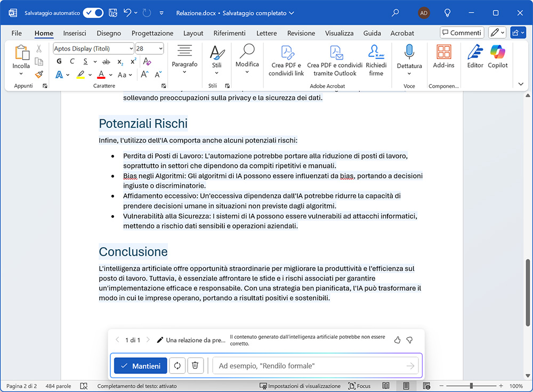
Task: Click the Add-ins icon
Action: [x=443, y=57]
